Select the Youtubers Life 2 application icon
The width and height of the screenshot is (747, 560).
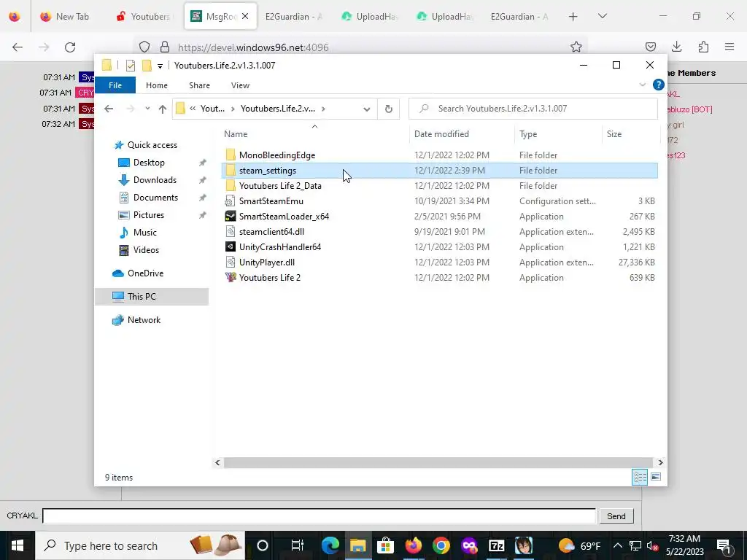pos(231,277)
